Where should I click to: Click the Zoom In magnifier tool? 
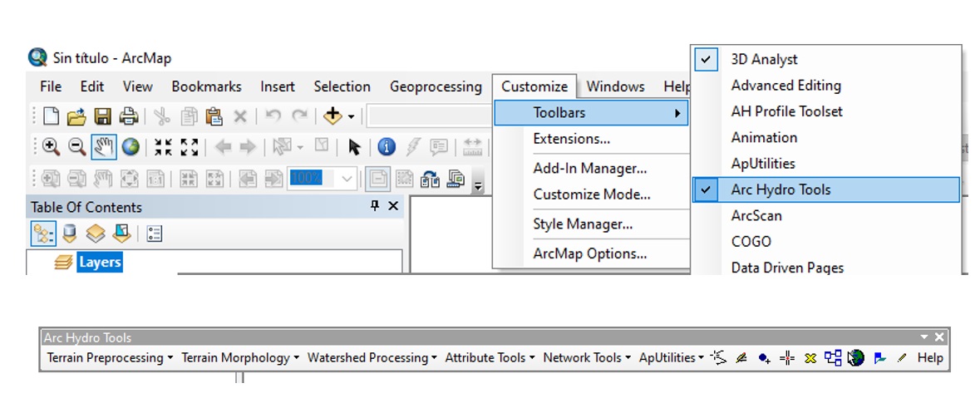51,147
